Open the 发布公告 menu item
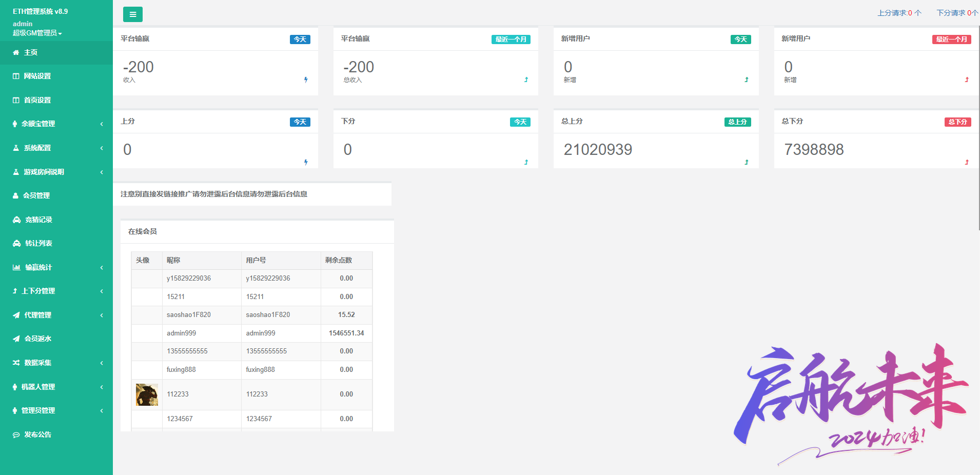 (x=56, y=434)
